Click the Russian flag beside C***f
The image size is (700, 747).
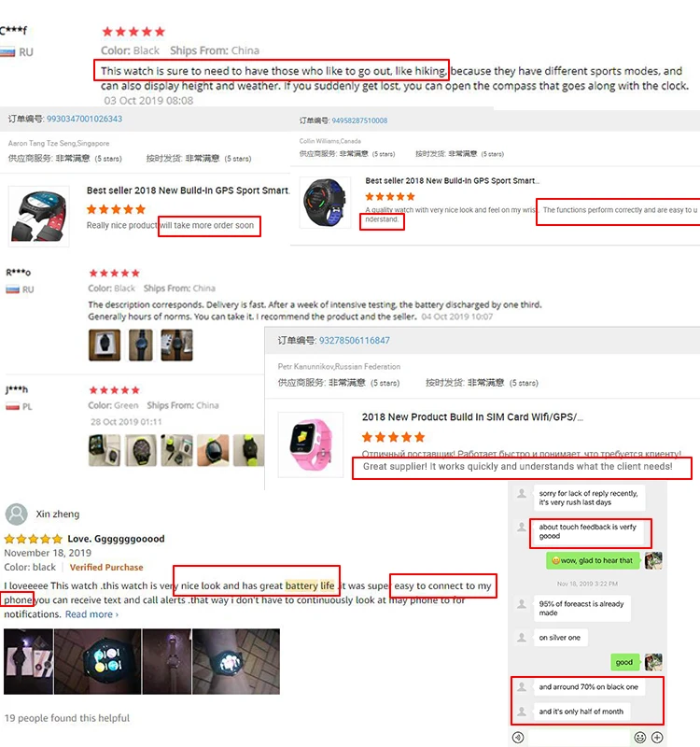[7, 52]
